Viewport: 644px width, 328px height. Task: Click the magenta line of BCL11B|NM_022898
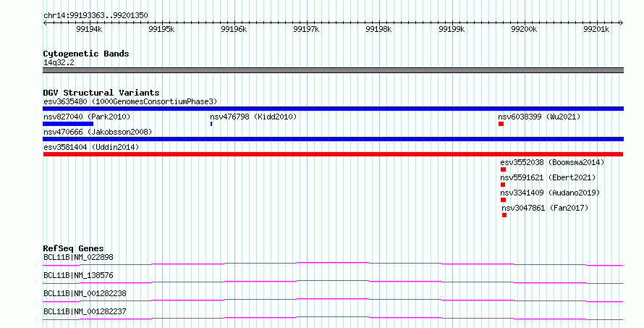click(x=333, y=264)
